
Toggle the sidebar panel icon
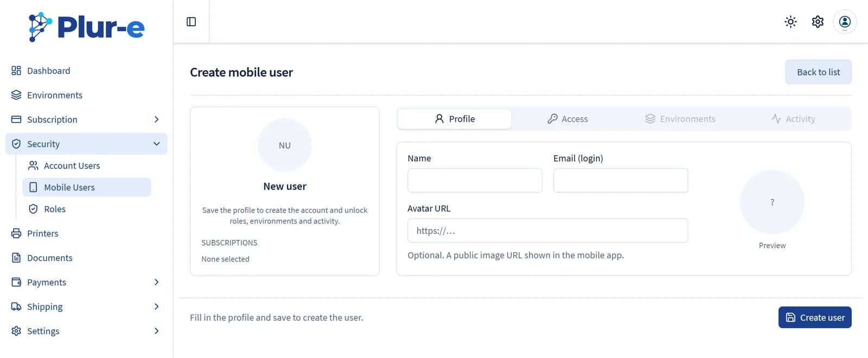pyautogui.click(x=191, y=22)
